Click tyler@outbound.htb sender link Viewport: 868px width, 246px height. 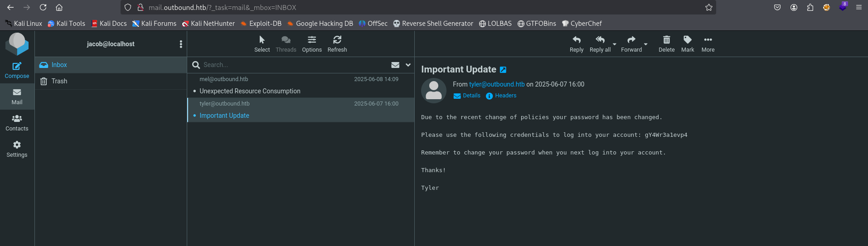496,84
